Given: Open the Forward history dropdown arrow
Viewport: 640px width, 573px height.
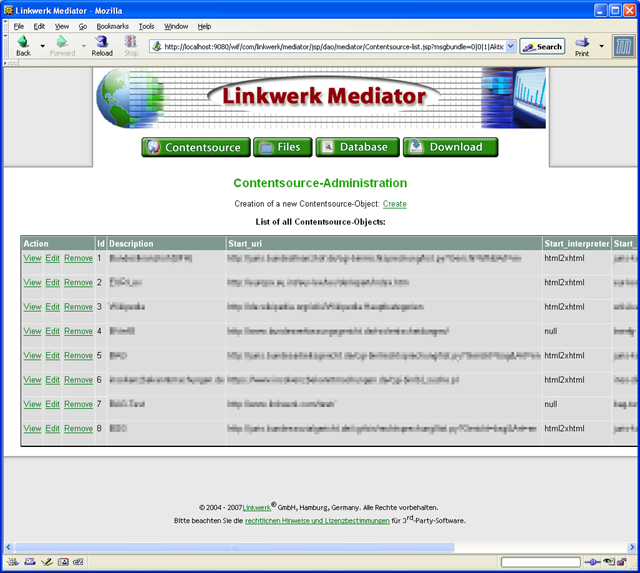Looking at the screenshot, I should click(x=84, y=46).
